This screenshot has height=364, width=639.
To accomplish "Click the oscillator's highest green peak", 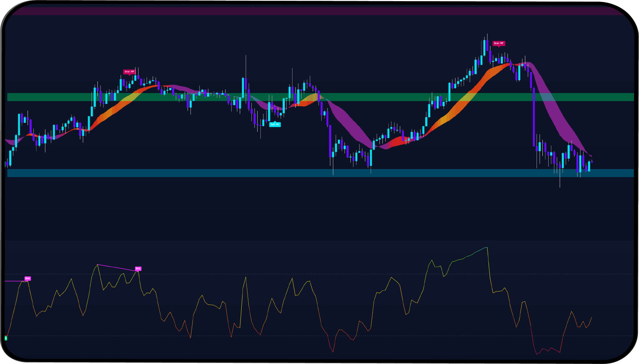I will coord(486,247).
